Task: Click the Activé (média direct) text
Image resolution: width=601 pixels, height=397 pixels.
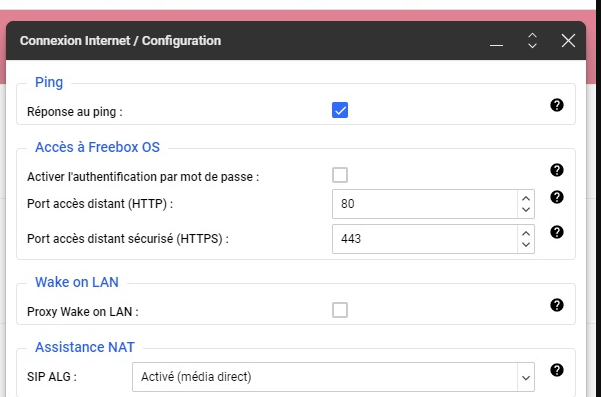Action: pos(196,377)
